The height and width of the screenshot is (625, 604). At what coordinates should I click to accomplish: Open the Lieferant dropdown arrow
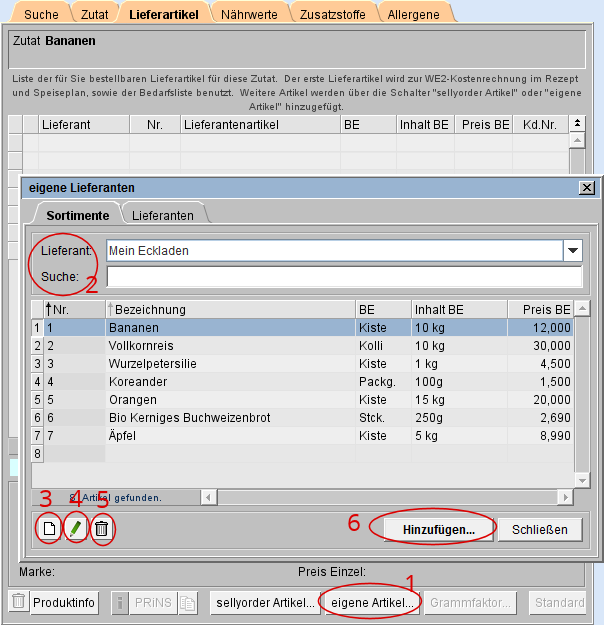(x=573, y=250)
